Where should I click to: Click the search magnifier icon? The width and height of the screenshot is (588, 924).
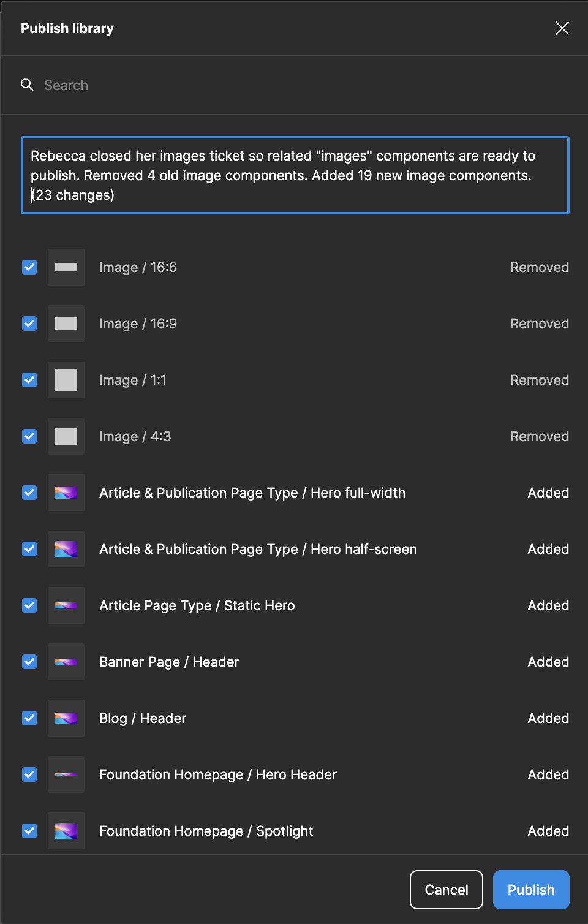point(27,85)
